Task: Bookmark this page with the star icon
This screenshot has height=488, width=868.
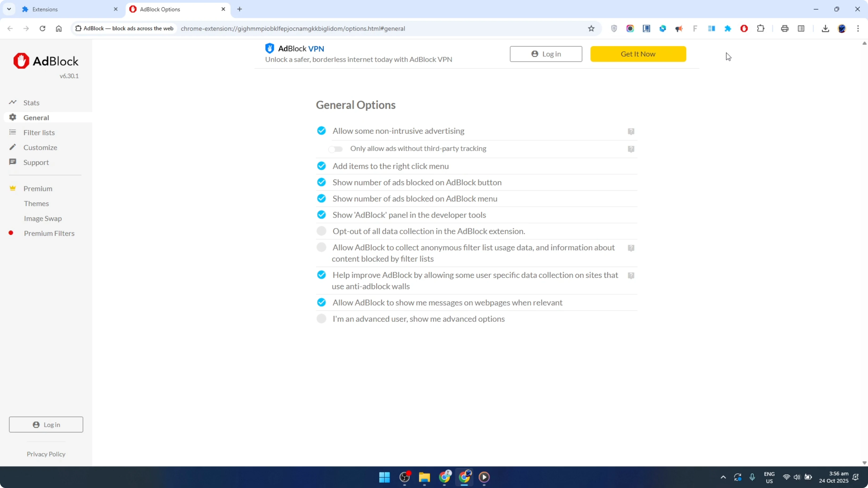Action: [x=592, y=29]
